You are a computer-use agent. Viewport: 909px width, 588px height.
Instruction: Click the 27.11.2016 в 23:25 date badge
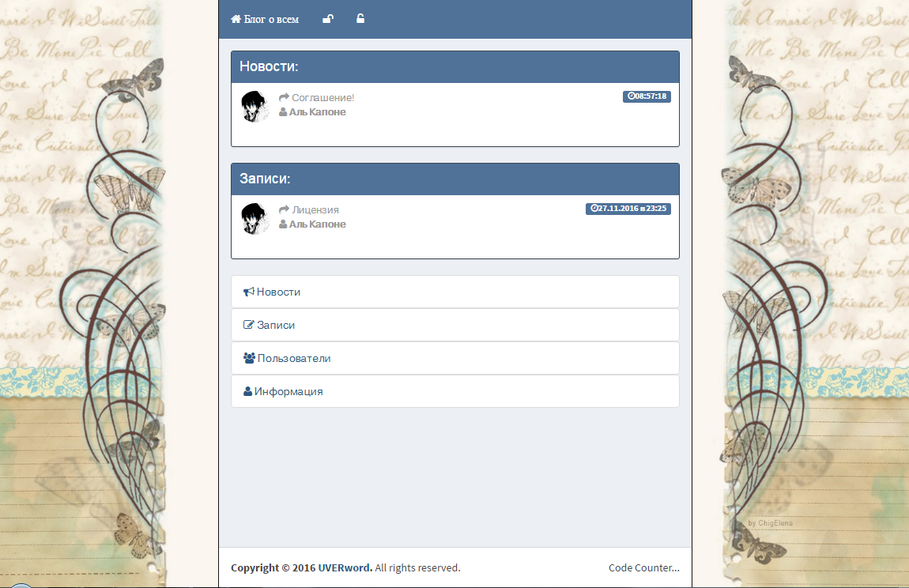[628, 208]
